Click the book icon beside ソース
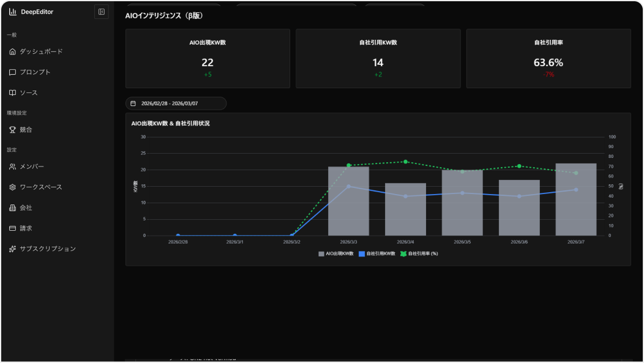Screen dimensions: 644x363 (x=13, y=93)
